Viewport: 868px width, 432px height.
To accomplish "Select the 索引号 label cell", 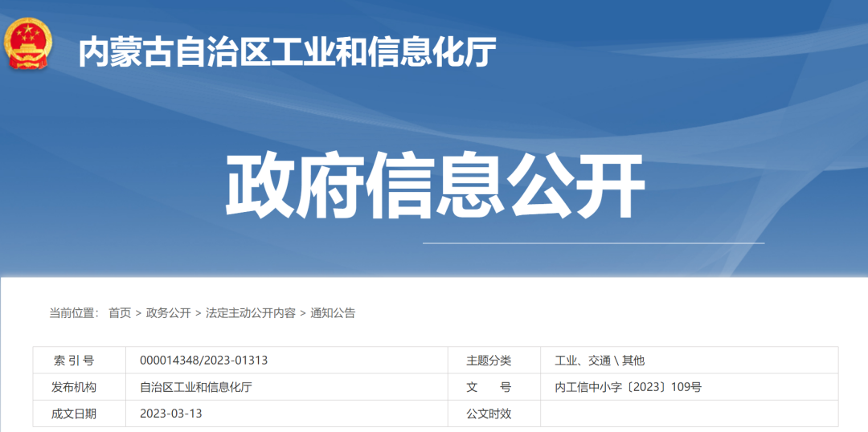I will [x=79, y=361].
